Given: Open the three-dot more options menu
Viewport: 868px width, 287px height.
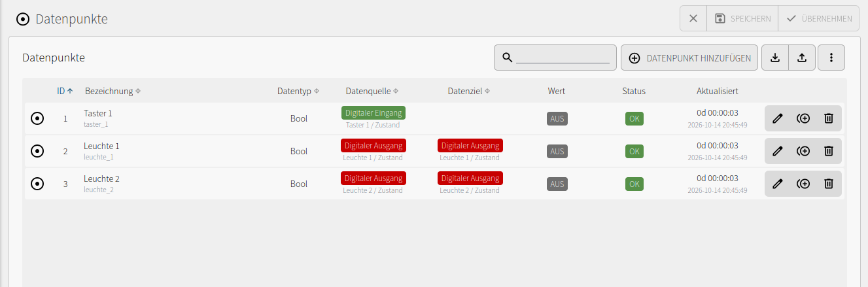Looking at the screenshot, I should [831, 58].
